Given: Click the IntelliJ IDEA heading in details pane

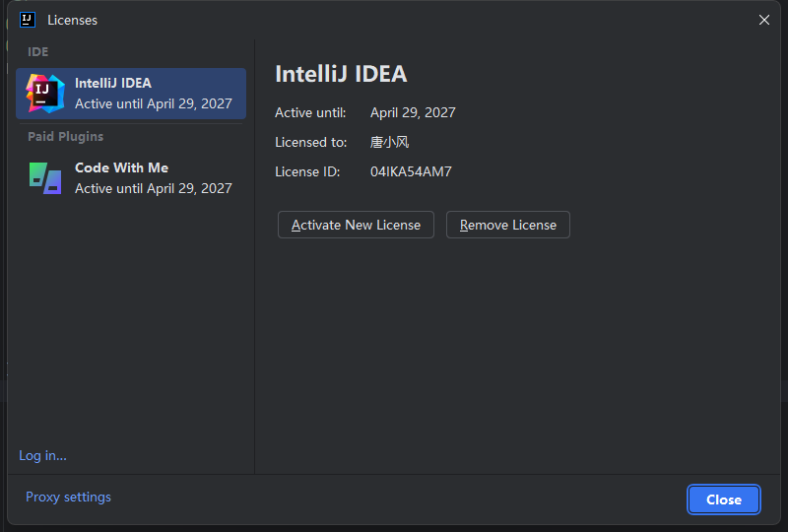Looking at the screenshot, I should coord(341,74).
